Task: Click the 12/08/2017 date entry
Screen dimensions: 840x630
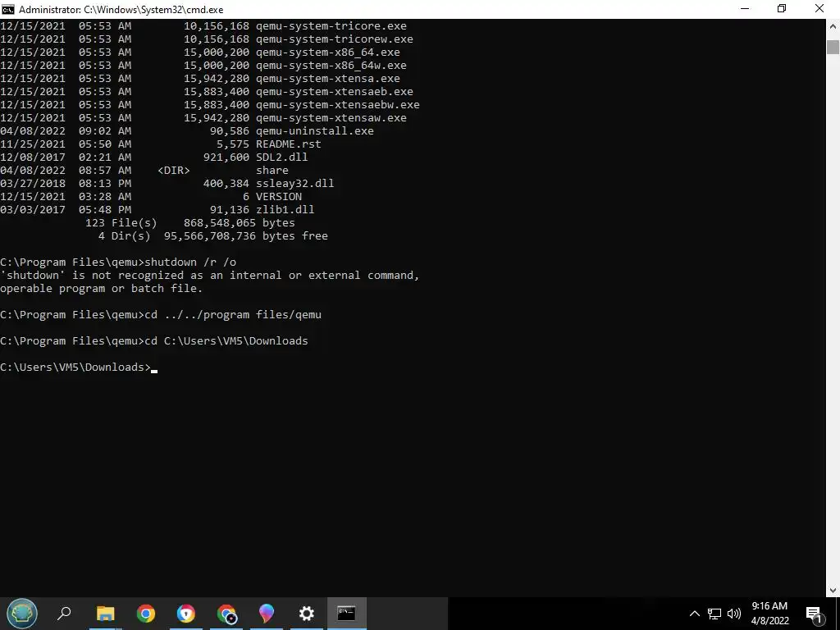Action: (x=33, y=157)
